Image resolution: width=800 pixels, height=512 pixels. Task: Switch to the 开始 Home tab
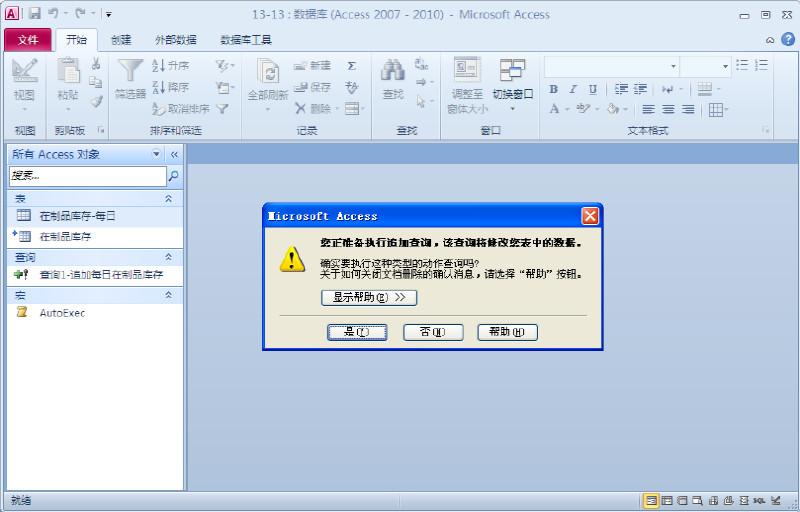[76, 40]
